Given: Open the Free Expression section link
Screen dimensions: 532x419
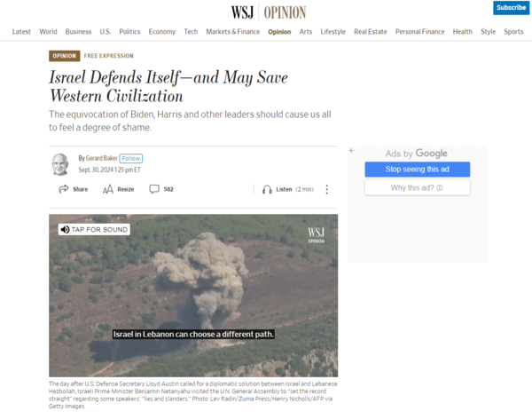Looking at the screenshot, I should click(108, 56).
